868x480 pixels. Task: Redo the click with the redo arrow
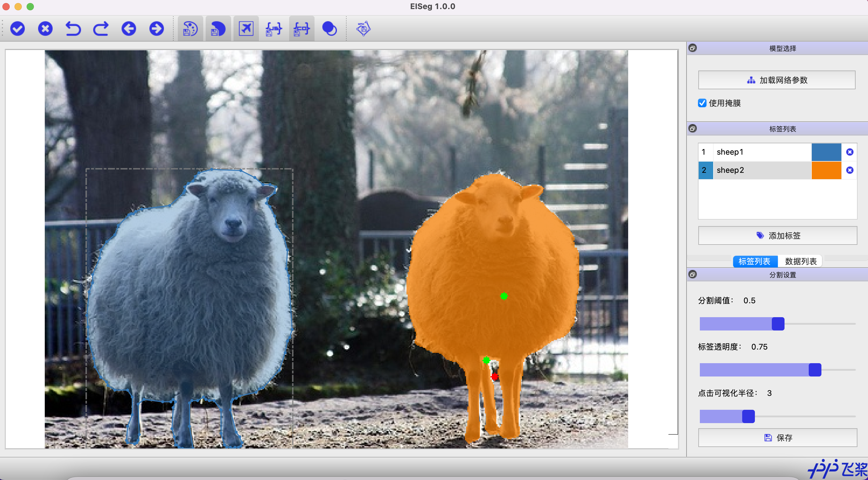101,29
